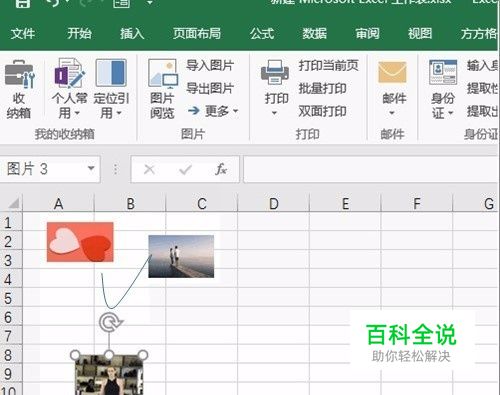This screenshot has height=395, width=500.
Task: Open the name box dropdown arrow
Action: [91, 169]
